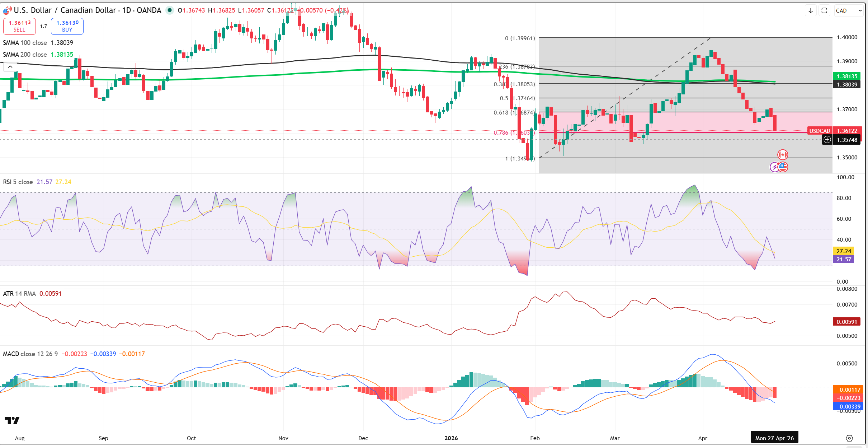Collapse indicator legend with chevron arrow
868x448 pixels.
tap(10, 67)
